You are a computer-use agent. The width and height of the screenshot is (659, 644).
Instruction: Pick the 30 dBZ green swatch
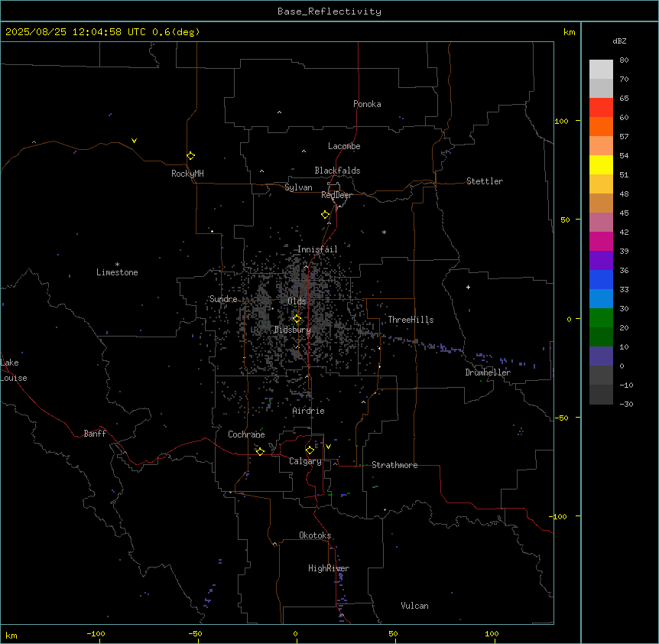coord(601,318)
